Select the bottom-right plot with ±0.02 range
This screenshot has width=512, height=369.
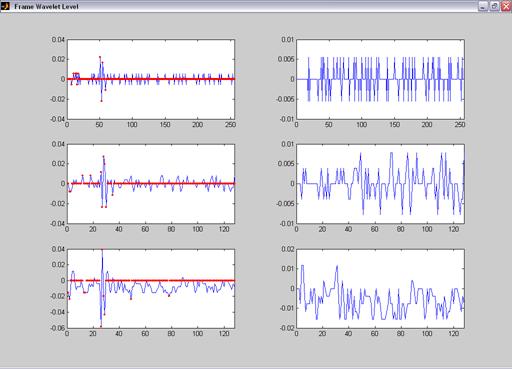pos(380,288)
